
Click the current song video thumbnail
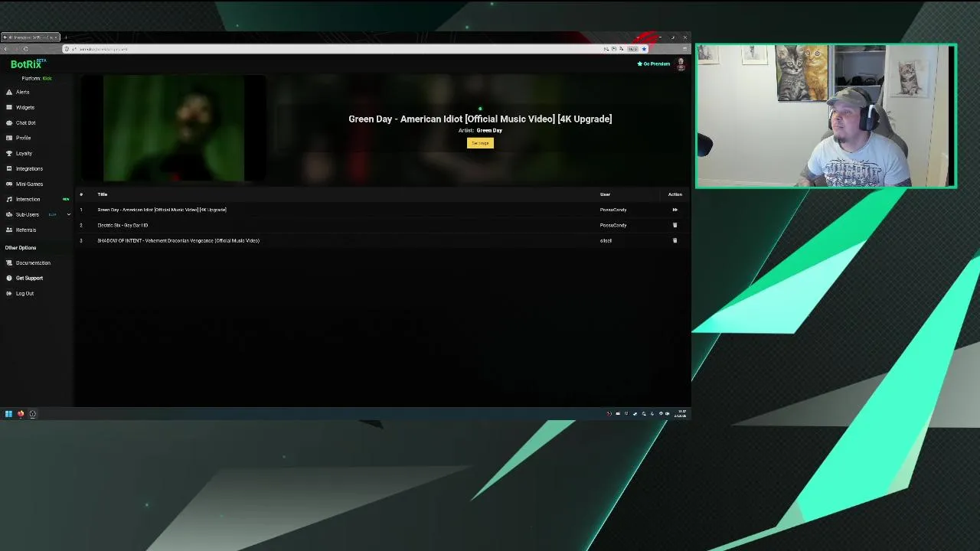tap(174, 129)
